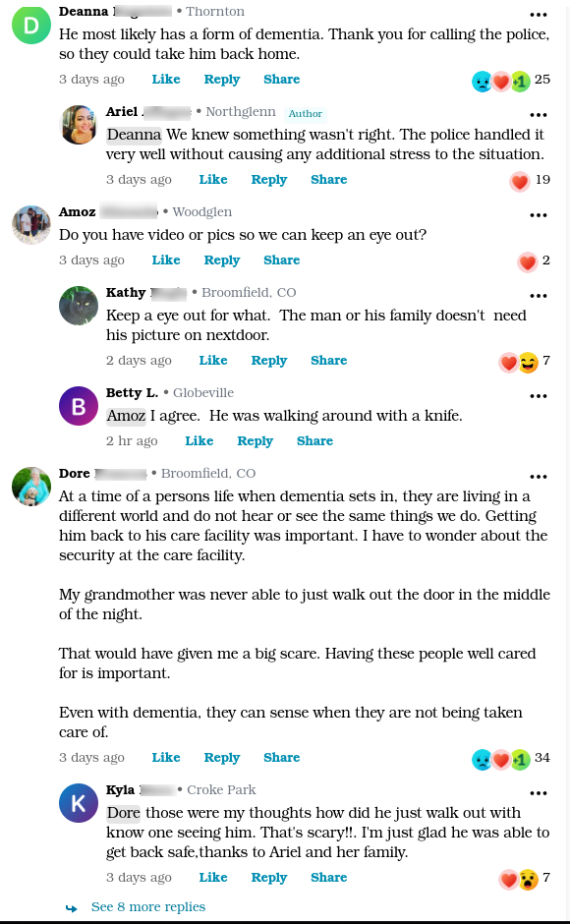Screen dimensions: 570x924
Task: Click Kyla's blue K avatar
Action: coord(79,803)
